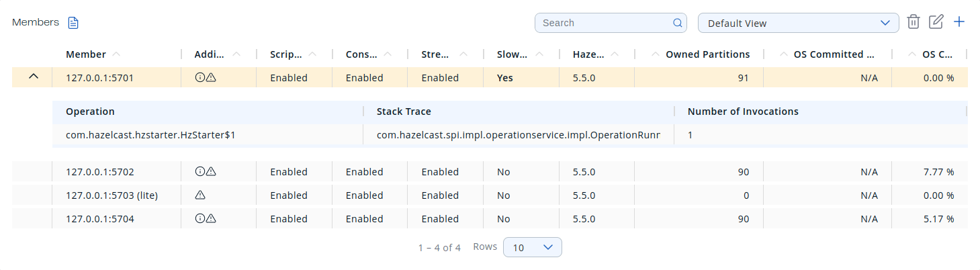Click warning triangle for member 127.0.0.1:5704
980x270 pixels.
coord(211,219)
